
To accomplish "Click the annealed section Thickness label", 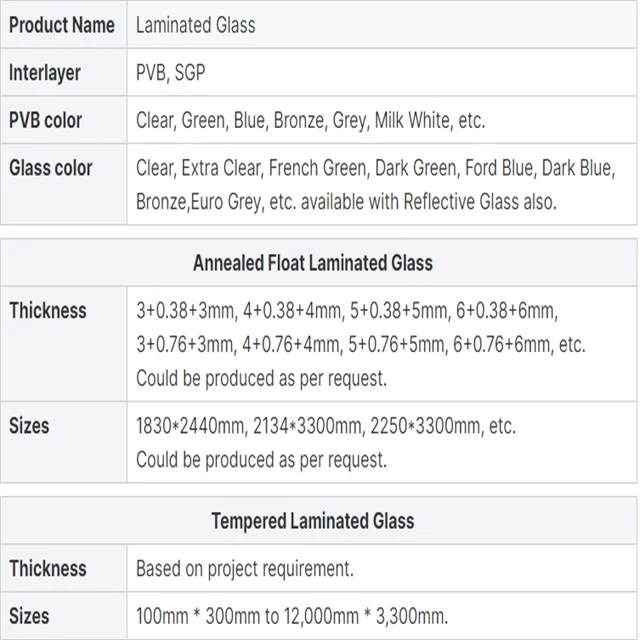I will (48, 310).
